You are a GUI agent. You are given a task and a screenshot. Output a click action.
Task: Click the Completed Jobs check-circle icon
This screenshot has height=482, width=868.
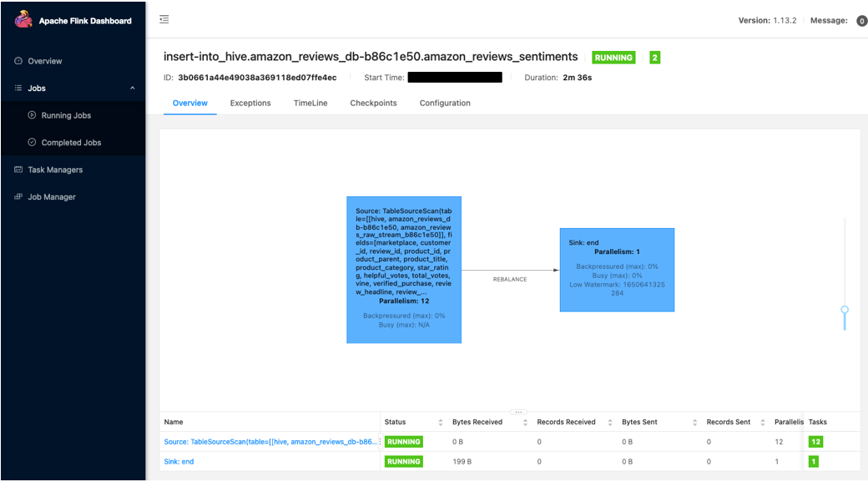(x=32, y=142)
